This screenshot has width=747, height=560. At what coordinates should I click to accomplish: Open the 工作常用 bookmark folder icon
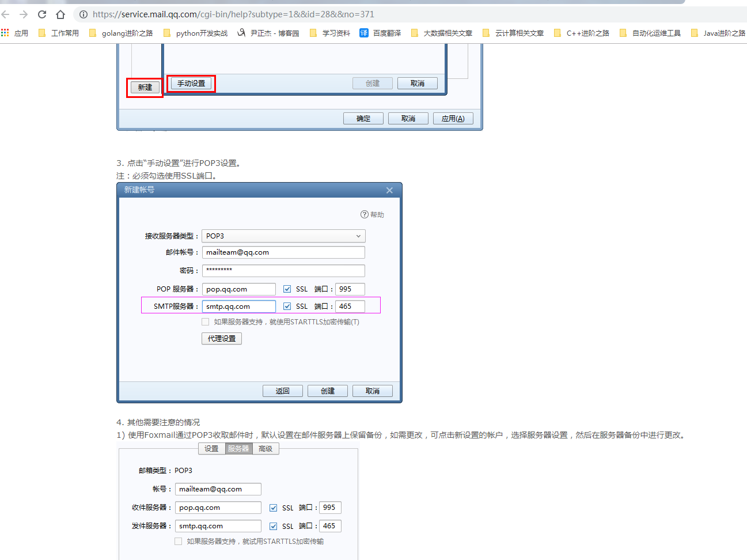pyautogui.click(x=42, y=33)
